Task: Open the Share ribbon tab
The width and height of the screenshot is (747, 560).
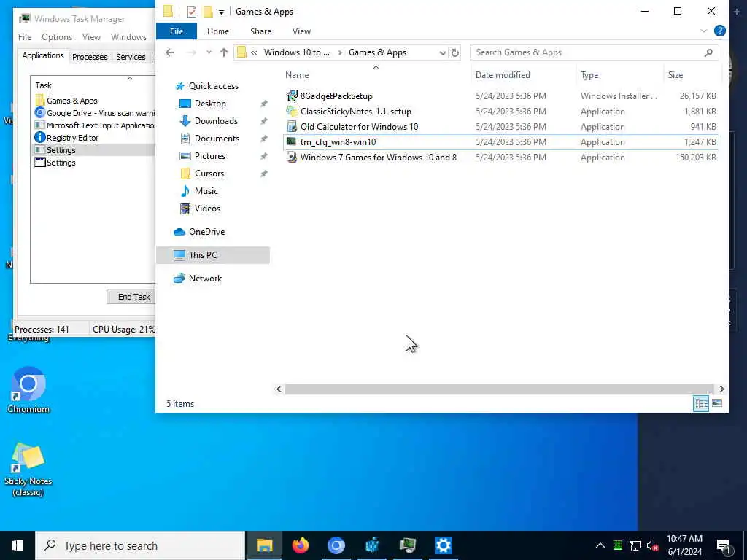Action: point(260,31)
